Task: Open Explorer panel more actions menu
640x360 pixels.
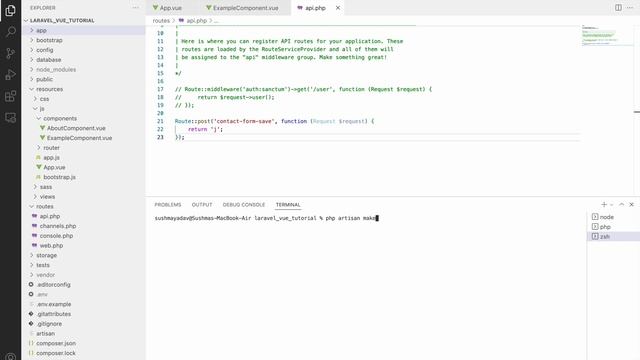Action: pyautogui.click(x=136, y=8)
